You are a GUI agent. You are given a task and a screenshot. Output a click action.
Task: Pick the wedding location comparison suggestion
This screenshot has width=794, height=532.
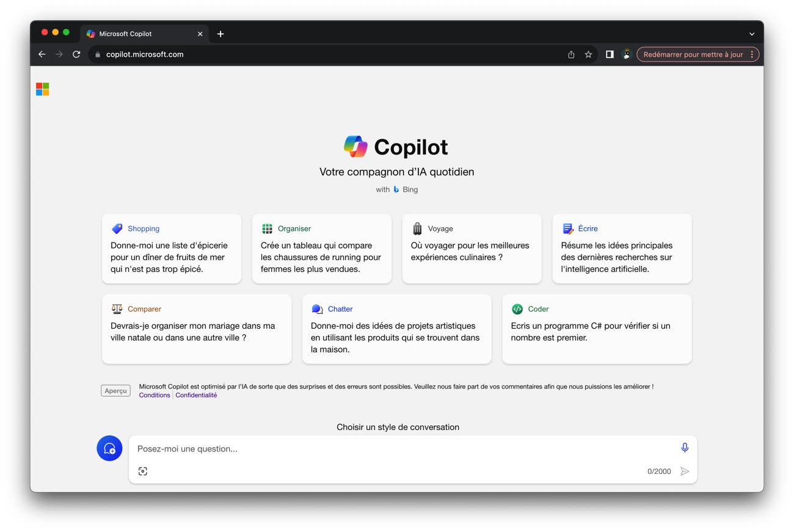coord(197,329)
